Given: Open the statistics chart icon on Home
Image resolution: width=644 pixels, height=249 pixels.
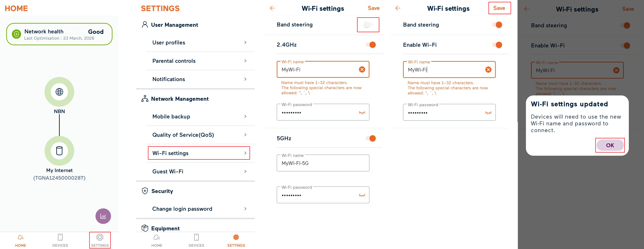Looking at the screenshot, I should [x=103, y=216].
